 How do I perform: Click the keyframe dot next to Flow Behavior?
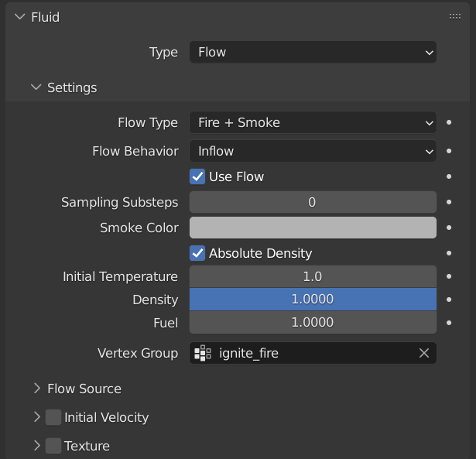449,151
